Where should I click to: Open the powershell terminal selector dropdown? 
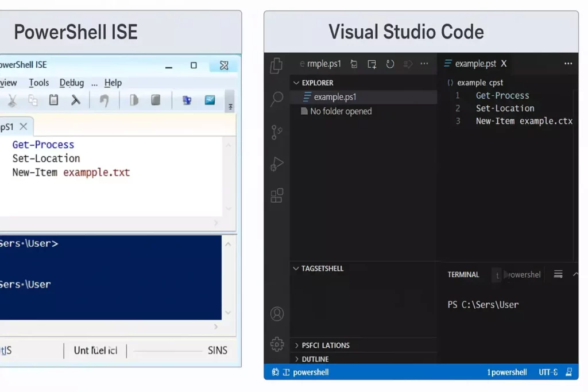pyautogui.click(x=524, y=275)
